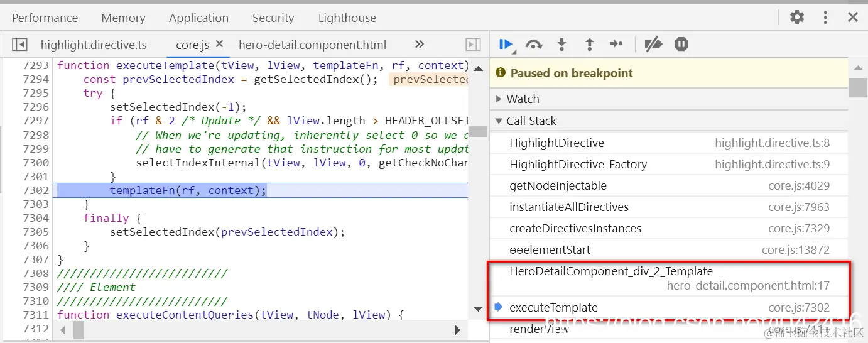Step over next function call
This screenshot has width=868, height=343.
point(534,44)
